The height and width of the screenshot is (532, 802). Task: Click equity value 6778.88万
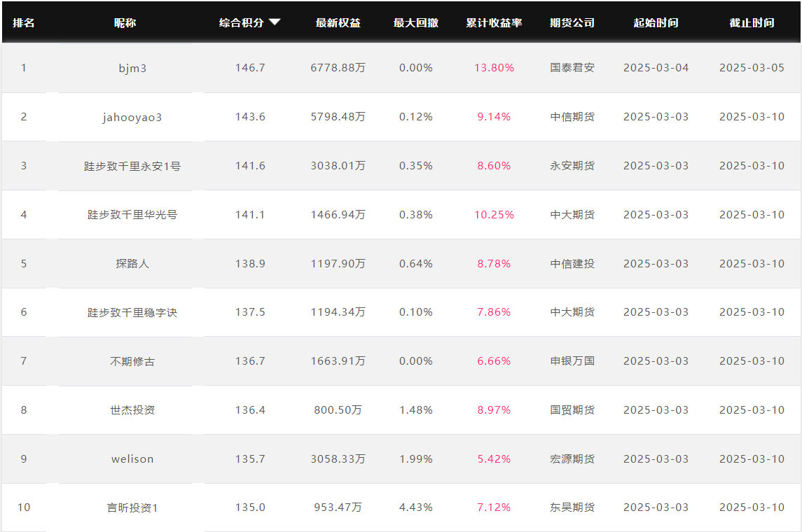coord(338,68)
